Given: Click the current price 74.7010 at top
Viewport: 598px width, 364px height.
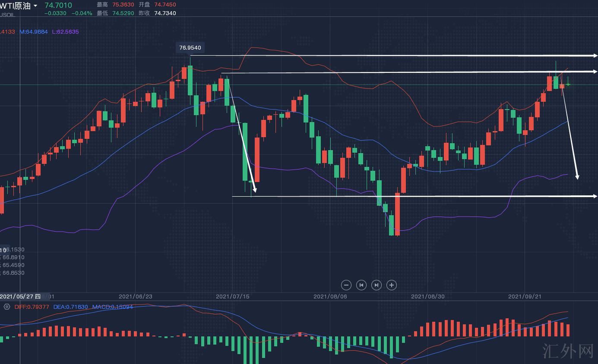Looking at the screenshot, I should (58, 5).
